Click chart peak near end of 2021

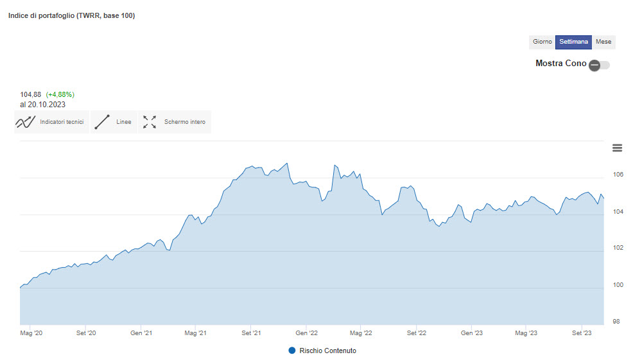pyautogui.click(x=287, y=164)
